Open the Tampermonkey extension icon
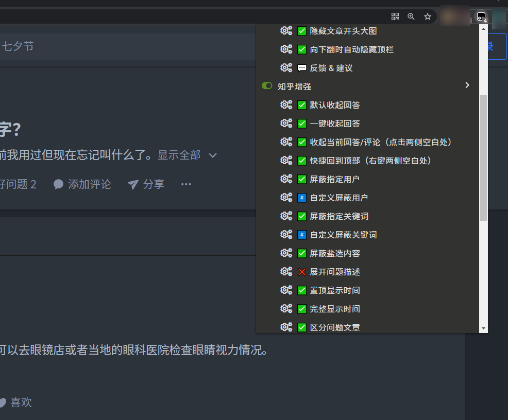Screen dimensions: 508x420 click(x=481, y=16)
